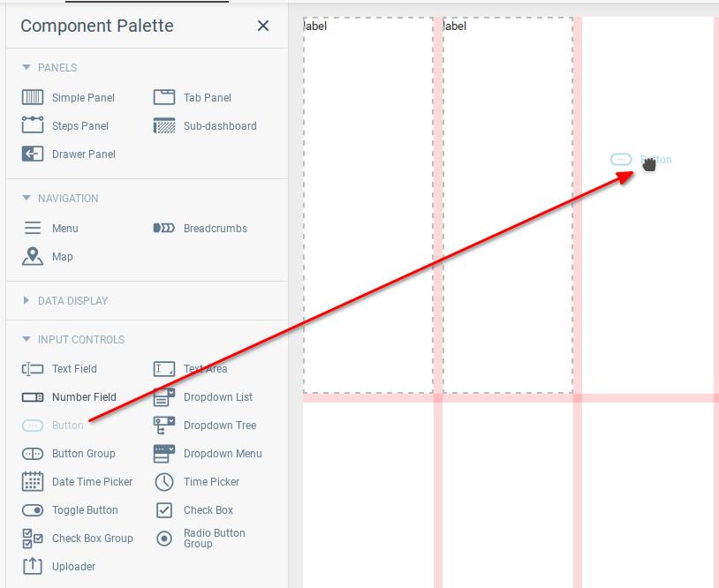The image size is (719, 588).
Task: Select the Toggle Button component
Action: tap(70, 510)
